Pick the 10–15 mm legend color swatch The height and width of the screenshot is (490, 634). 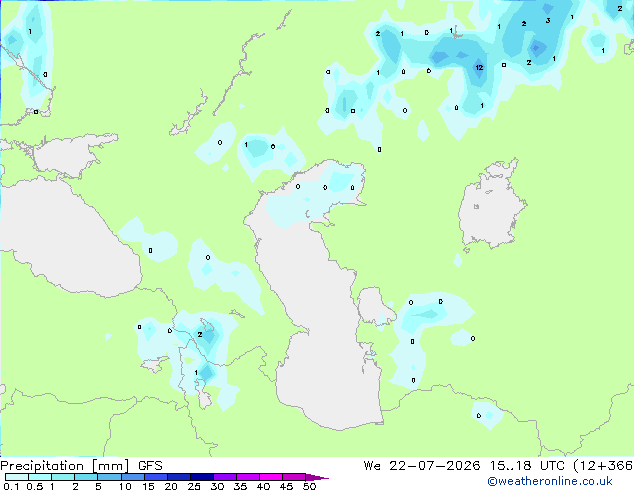pyautogui.click(x=132, y=477)
